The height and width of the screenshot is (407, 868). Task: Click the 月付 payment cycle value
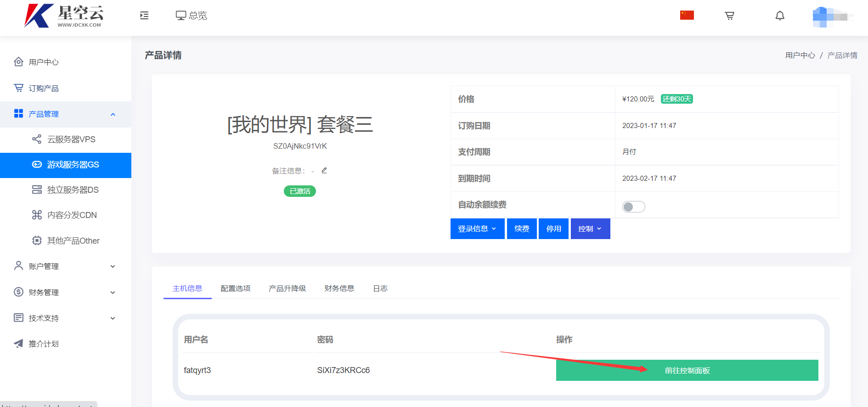(x=629, y=152)
